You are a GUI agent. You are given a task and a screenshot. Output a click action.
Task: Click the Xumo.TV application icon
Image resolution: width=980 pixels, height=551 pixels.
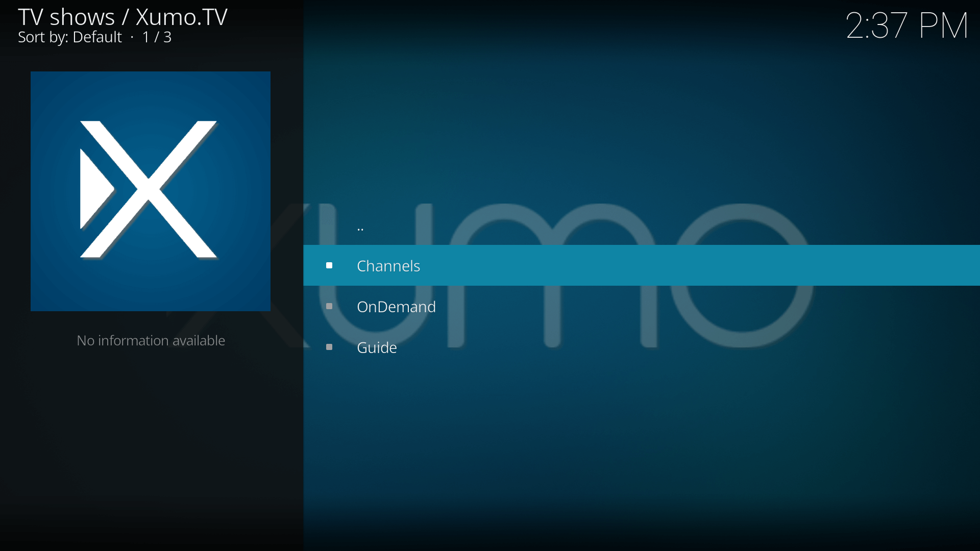[x=150, y=191]
